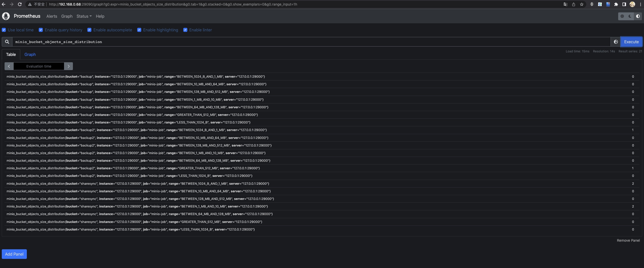Select the Table tab
The height and width of the screenshot is (268, 644).
(11, 54)
